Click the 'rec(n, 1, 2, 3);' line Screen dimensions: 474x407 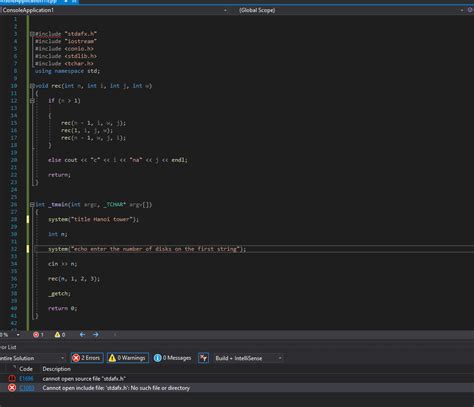(74, 279)
